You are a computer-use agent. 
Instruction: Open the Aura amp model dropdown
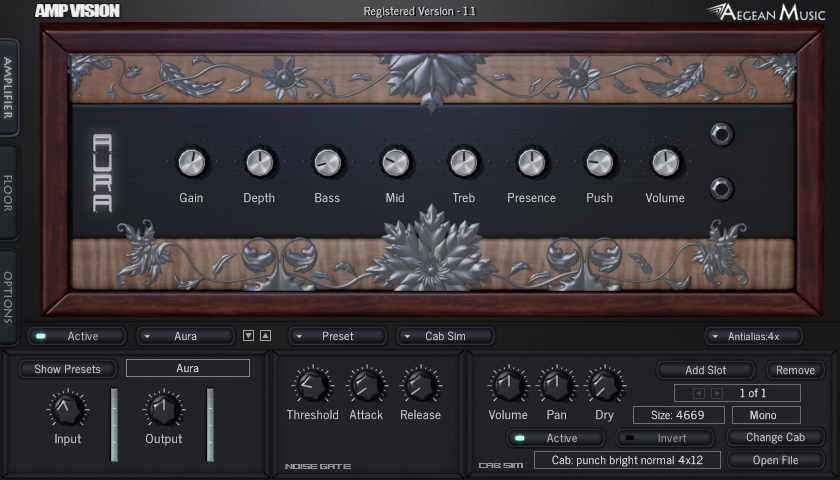click(x=186, y=336)
